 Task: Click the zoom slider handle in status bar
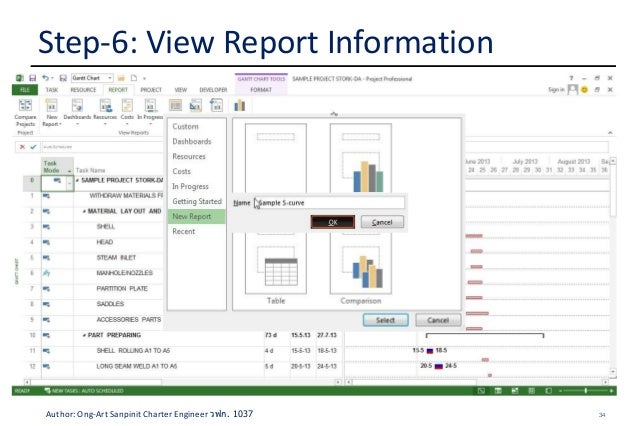pos(586,391)
